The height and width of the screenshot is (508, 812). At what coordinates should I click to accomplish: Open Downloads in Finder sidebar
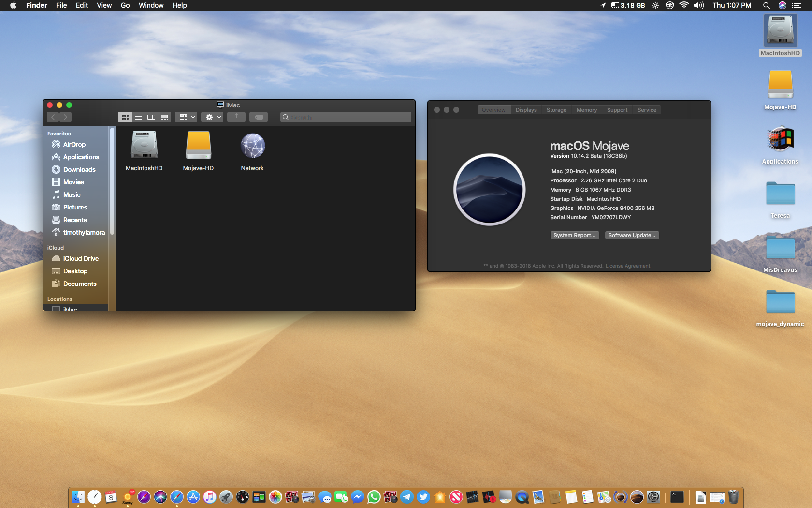click(x=75, y=169)
